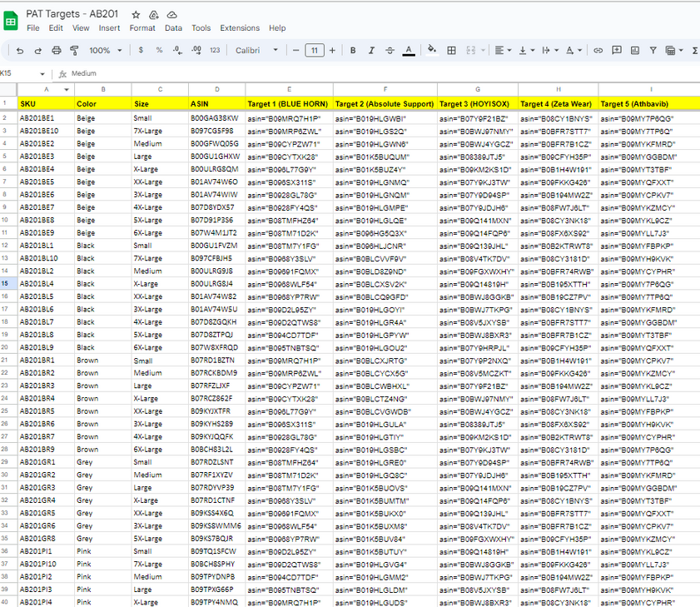700x607 pixels.
Task: Format selection as percent
Action: tap(159, 51)
